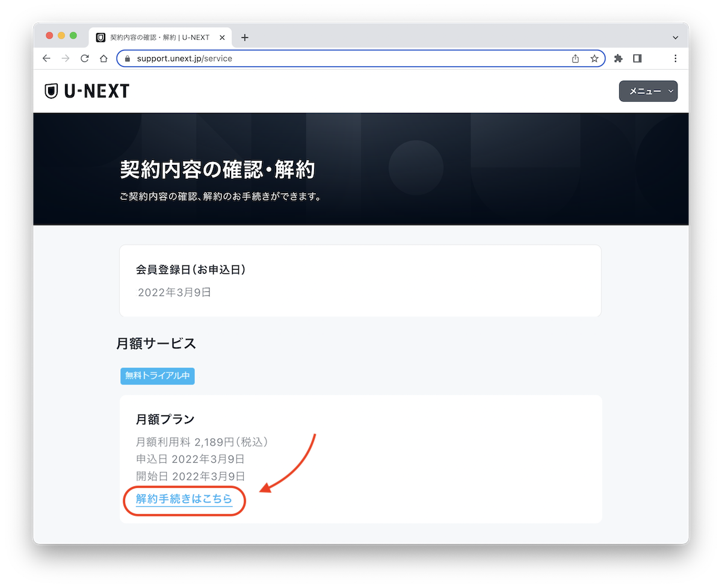Open a new browser tab
This screenshot has width=722, height=588.
click(244, 37)
